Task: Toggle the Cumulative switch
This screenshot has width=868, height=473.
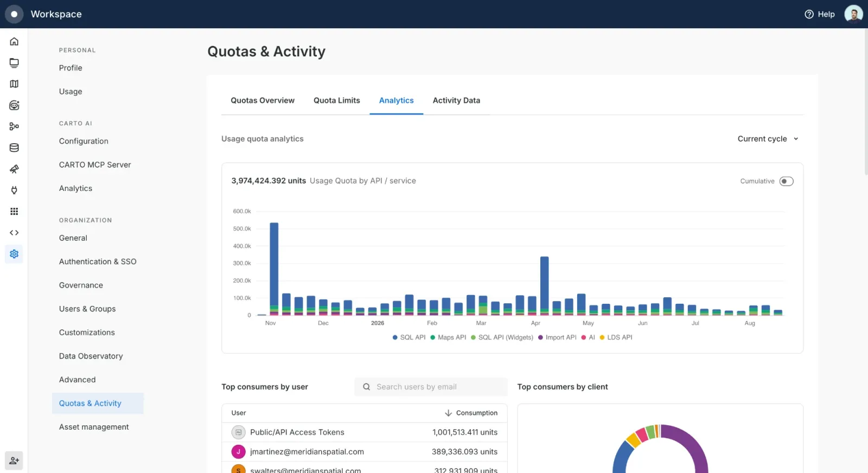Action: pyautogui.click(x=786, y=181)
